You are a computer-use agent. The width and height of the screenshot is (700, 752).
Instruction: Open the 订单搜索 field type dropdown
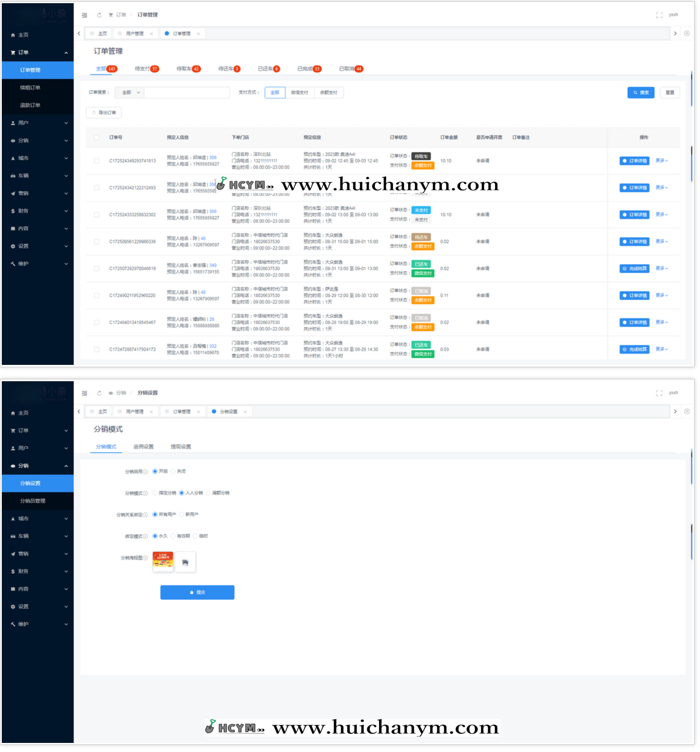pyautogui.click(x=130, y=92)
